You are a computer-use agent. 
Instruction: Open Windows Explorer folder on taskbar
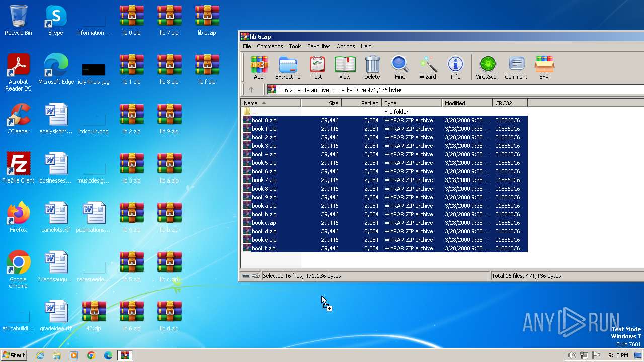coord(57,355)
